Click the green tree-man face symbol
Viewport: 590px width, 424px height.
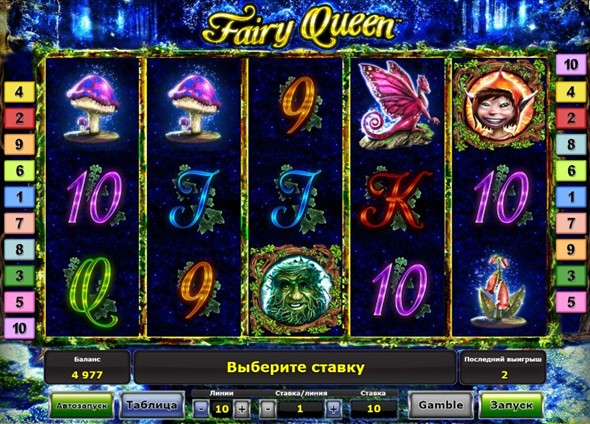click(x=295, y=290)
